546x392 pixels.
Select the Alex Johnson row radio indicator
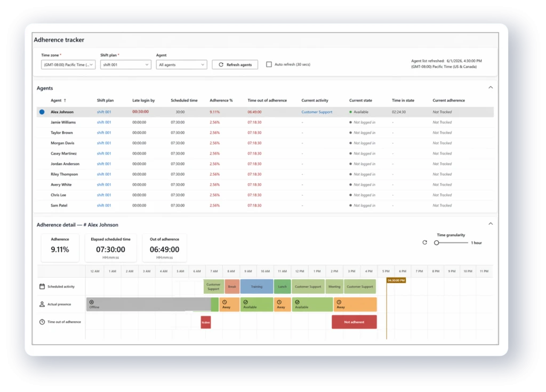(x=42, y=112)
